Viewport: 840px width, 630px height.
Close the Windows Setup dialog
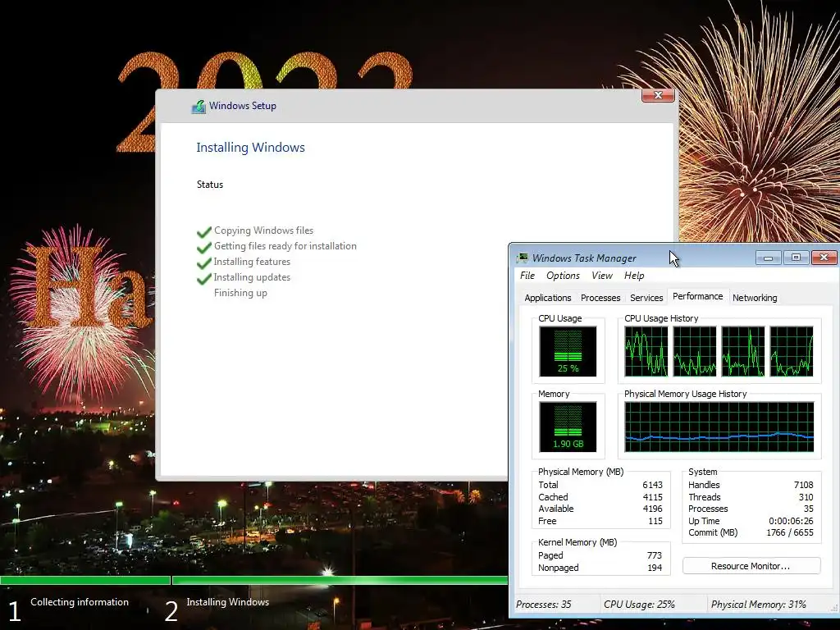pos(658,95)
